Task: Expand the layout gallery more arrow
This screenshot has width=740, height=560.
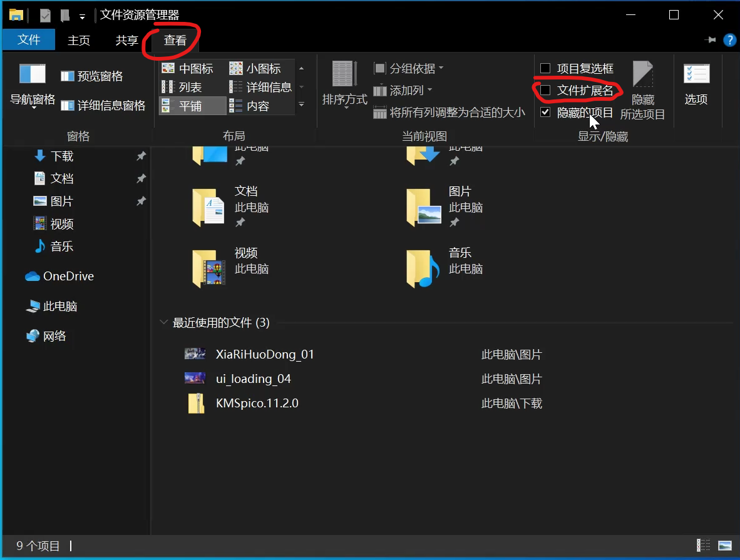Action: pyautogui.click(x=302, y=104)
